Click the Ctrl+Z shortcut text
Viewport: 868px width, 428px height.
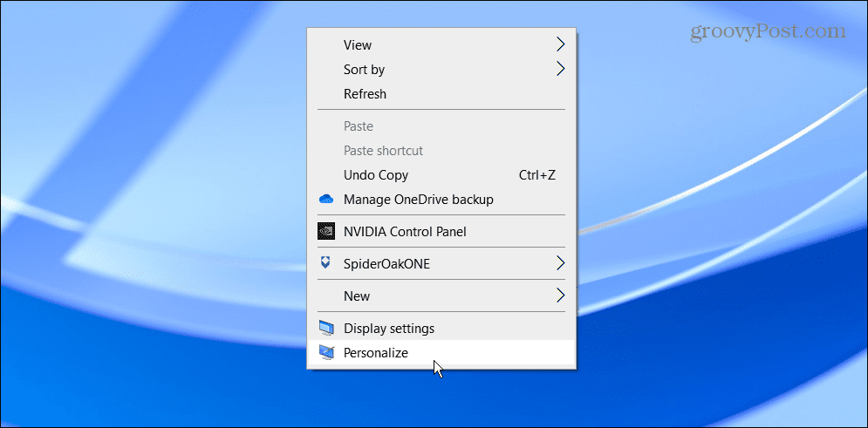537,175
